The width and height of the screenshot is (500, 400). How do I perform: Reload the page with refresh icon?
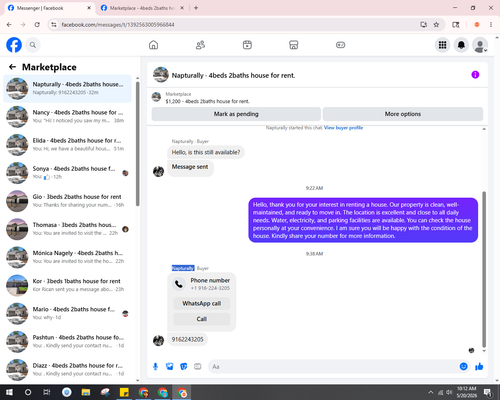click(37, 25)
